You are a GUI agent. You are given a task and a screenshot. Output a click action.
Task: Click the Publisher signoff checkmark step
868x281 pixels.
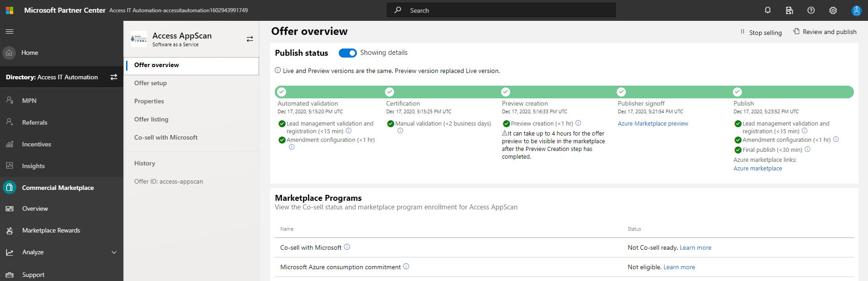click(x=621, y=92)
